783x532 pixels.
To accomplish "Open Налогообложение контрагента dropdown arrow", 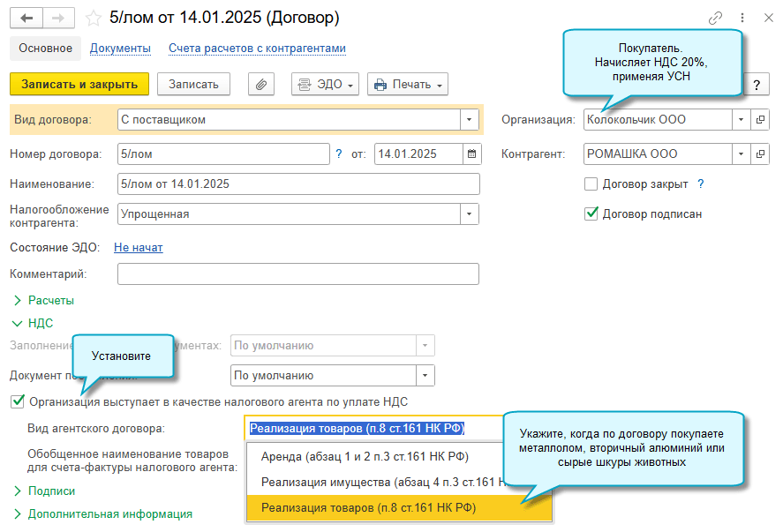I will [x=469, y=214].
